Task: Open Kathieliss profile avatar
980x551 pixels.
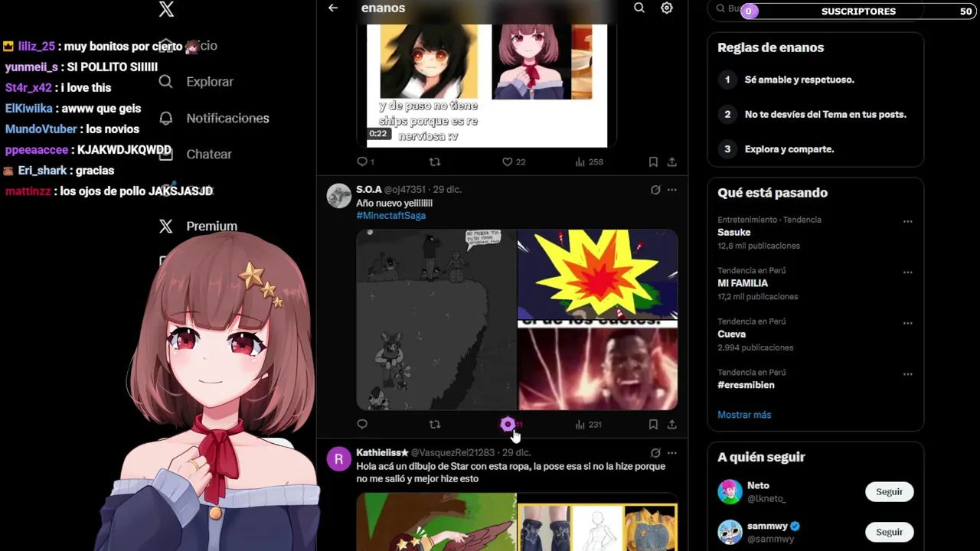Action: tap(338, 459)
